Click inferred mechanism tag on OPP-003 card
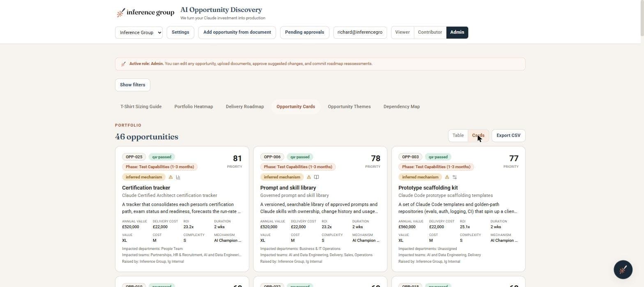 click(420, 177)
